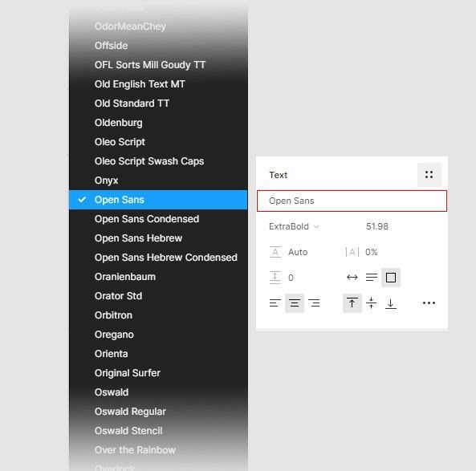Click the text styles four-dot icon

[x=429, y=175]
